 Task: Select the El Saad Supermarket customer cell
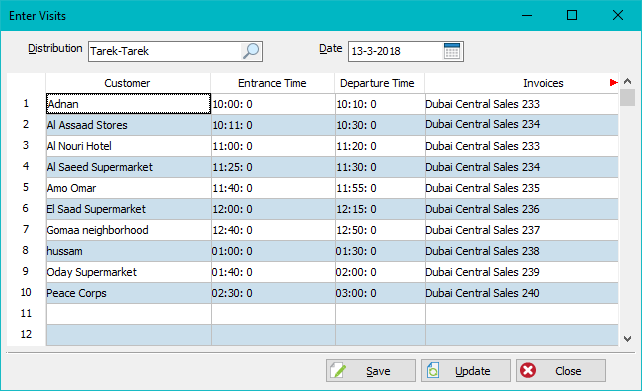pos(128,209)
